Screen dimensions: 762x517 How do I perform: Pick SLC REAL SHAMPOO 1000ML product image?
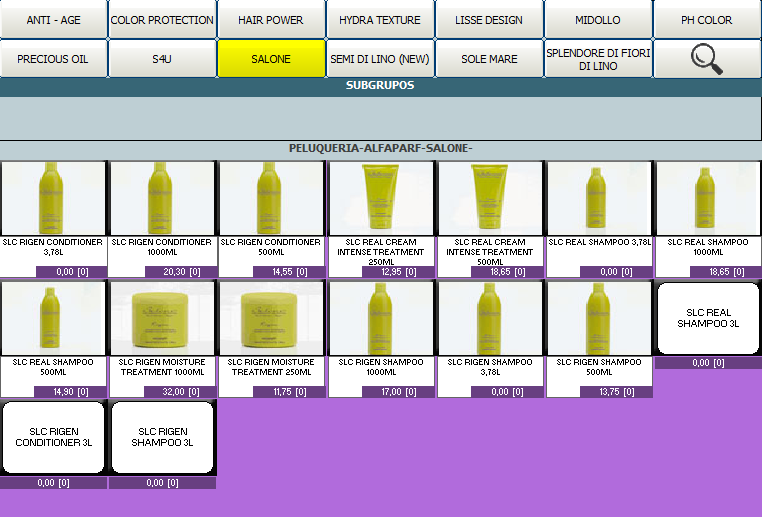708,198
